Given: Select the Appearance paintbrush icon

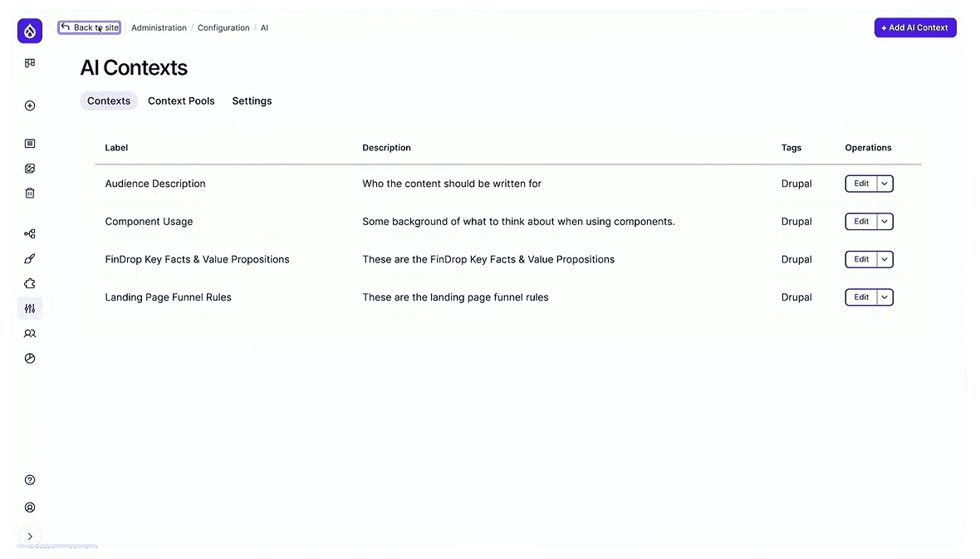Looking at the screenshot, I should 30,258.
